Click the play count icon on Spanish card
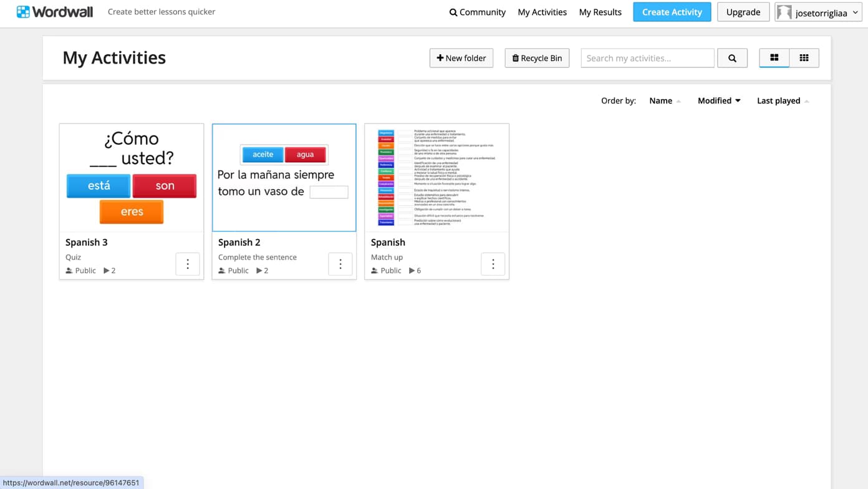Screen dimensions: 868x489 410,271
